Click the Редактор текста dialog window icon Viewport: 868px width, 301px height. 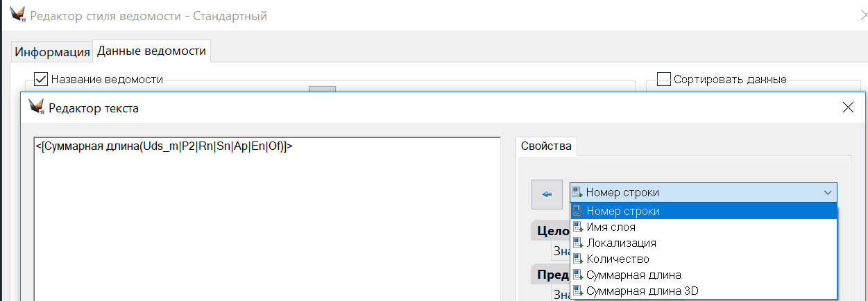(x=36, y=108)
